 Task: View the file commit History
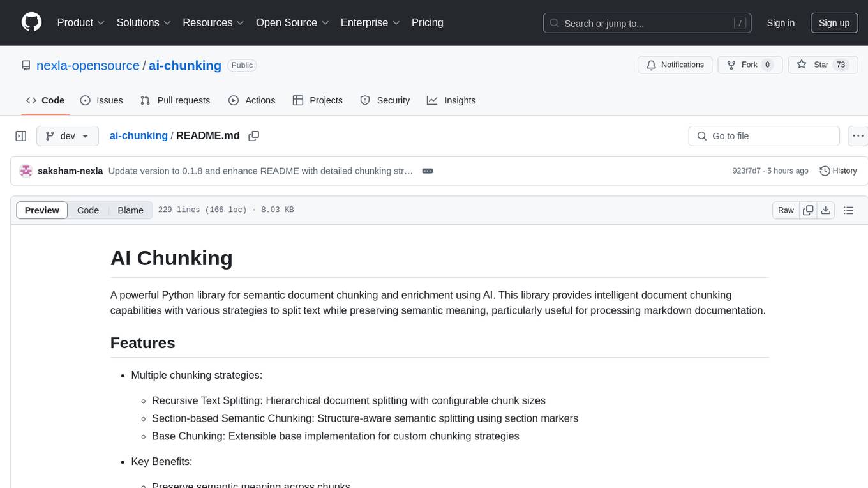point(838,171)
